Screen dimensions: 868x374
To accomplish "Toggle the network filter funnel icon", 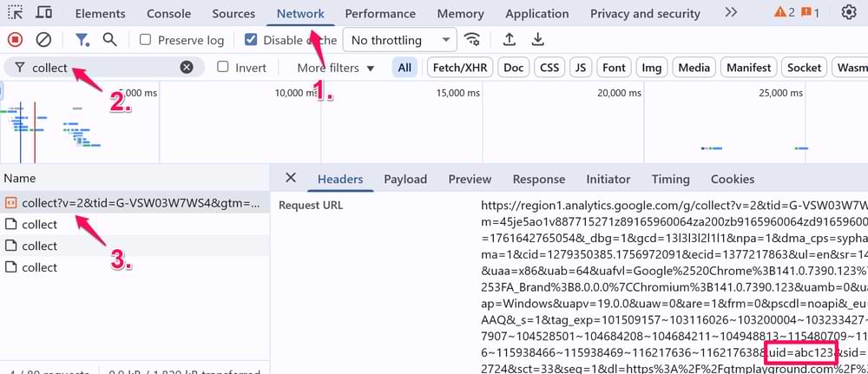I will coord(82,40).
